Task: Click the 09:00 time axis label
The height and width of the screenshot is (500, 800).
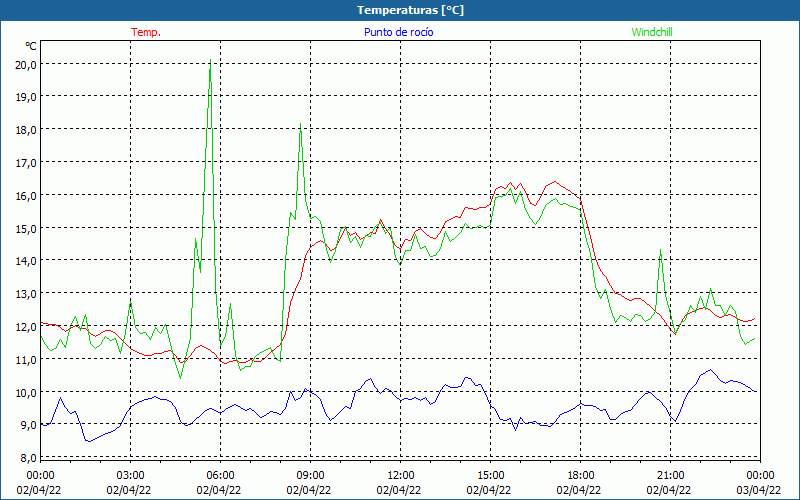Action: [x=310, y=476]
